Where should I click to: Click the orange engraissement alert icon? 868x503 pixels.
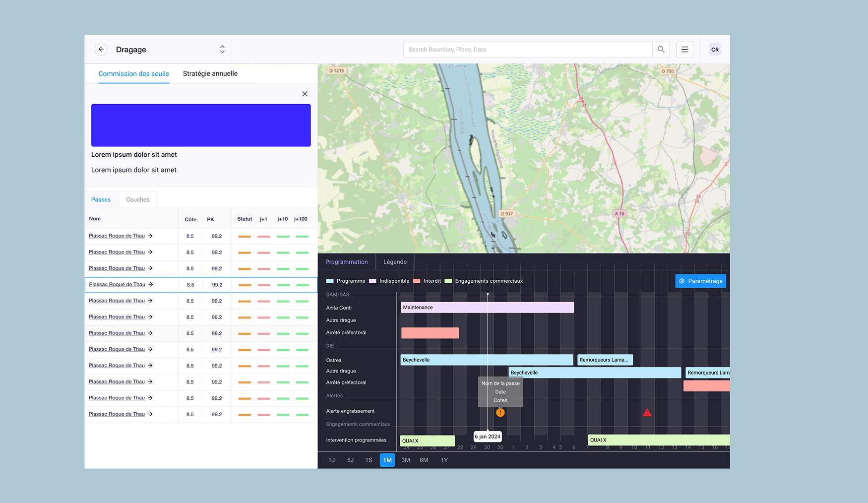[x=500, y=412]
